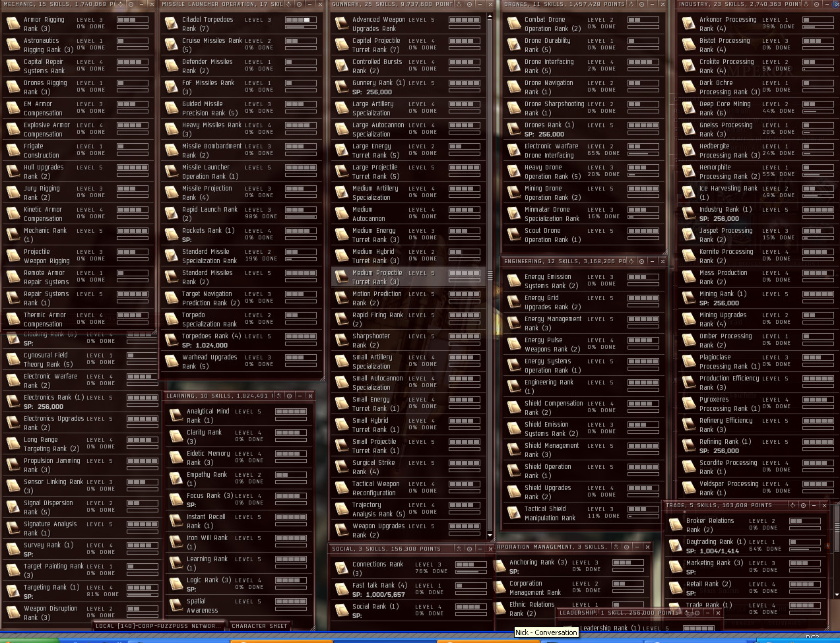Click the circle icon in Social window header
This screenshot has height=643, width=840.
pyautogui.click(x=469, y=548)
